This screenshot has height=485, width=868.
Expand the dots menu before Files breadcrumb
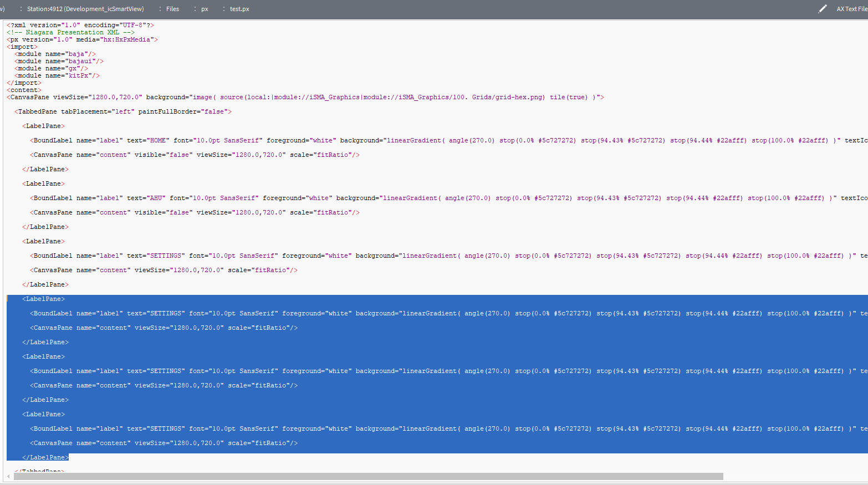pyautogui.click(x=160, y=9)
